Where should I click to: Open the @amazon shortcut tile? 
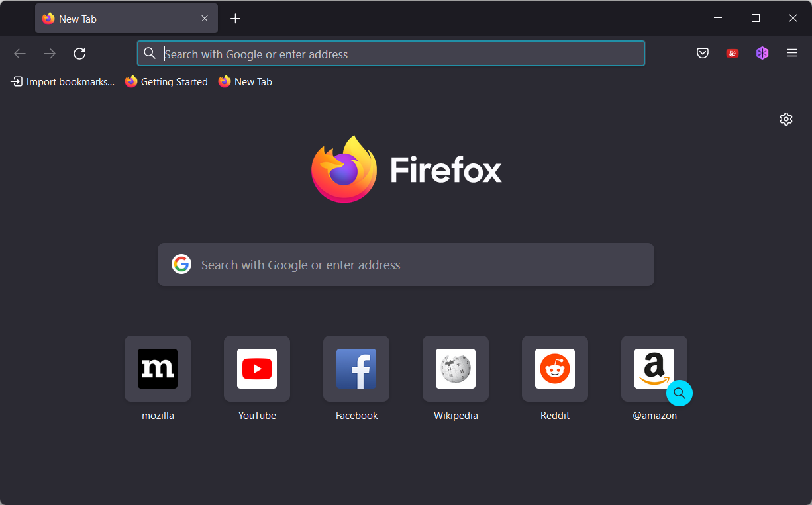coord(654,369)
